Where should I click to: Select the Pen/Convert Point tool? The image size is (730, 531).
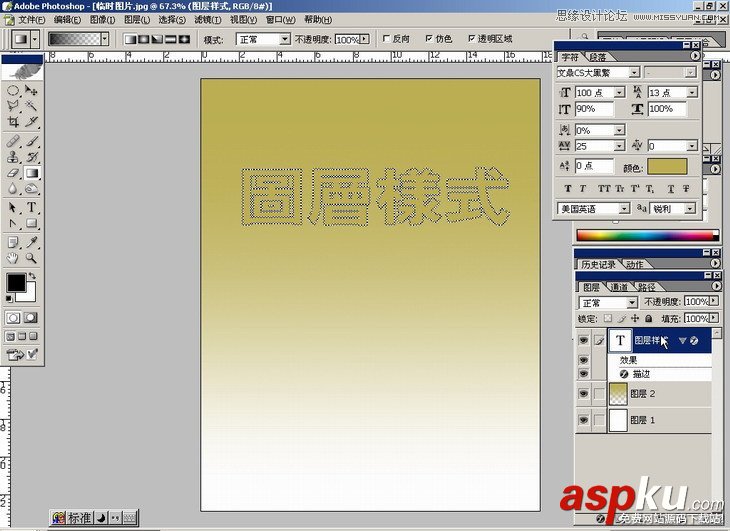coord(13,223)
